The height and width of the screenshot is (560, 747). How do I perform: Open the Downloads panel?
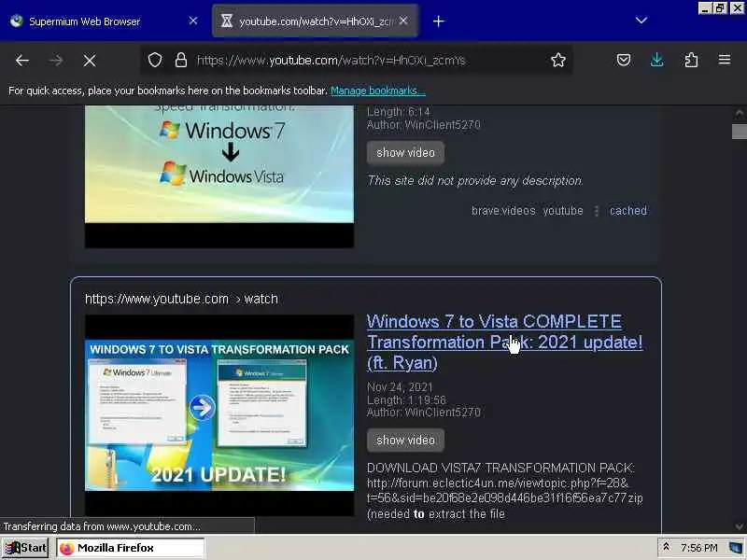click(x=657, y=60)
